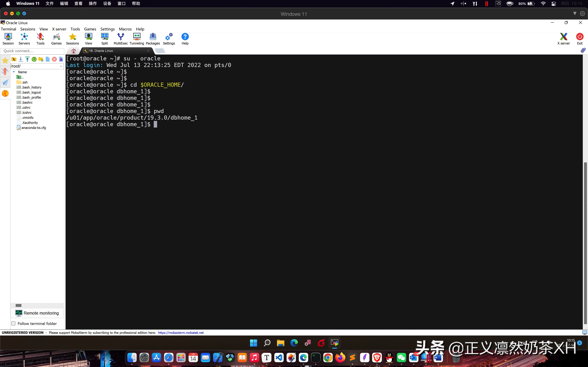Click inside the Quick connect field
The height and width of the screenshot is (367, 588).
tap(33, 51)
